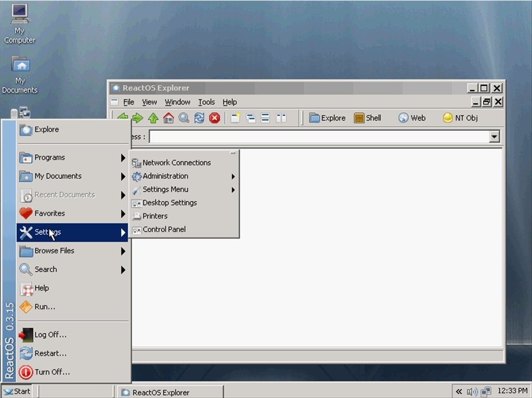Click the Run... diamond icon

(26, 307)
